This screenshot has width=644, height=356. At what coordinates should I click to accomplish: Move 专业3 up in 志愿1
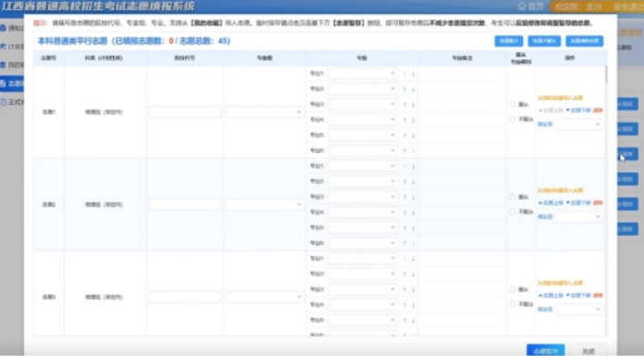[x=405, y=105]
